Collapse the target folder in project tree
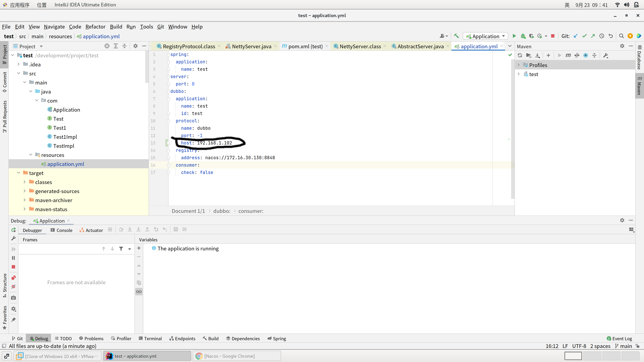Image resolution: width=644 pixels, height=362 pixels. [19, 173]
